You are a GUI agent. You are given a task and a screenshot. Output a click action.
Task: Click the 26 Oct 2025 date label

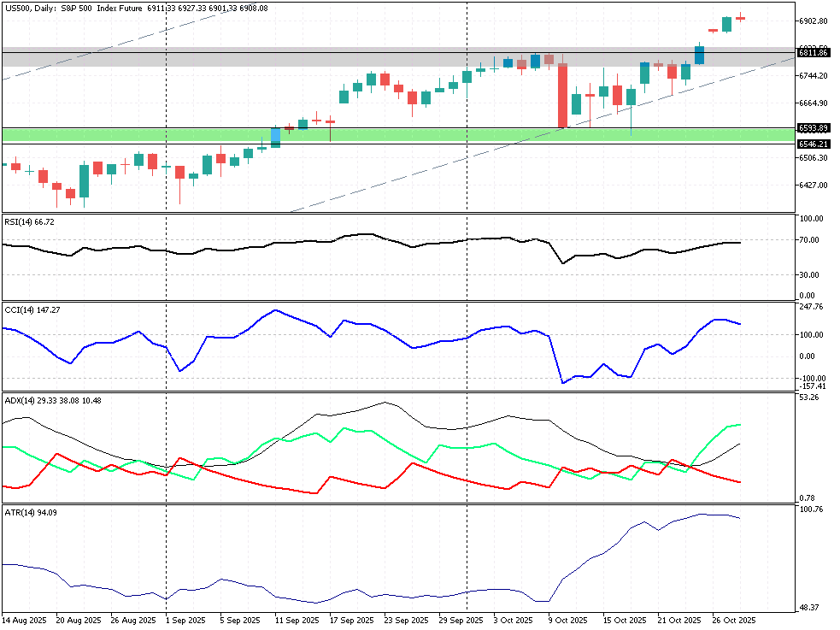[735, 620]
